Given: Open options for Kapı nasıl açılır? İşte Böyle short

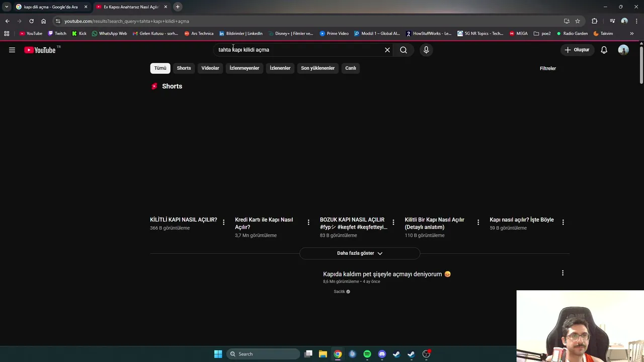Looking at the screenshot, I should (563, 222).
